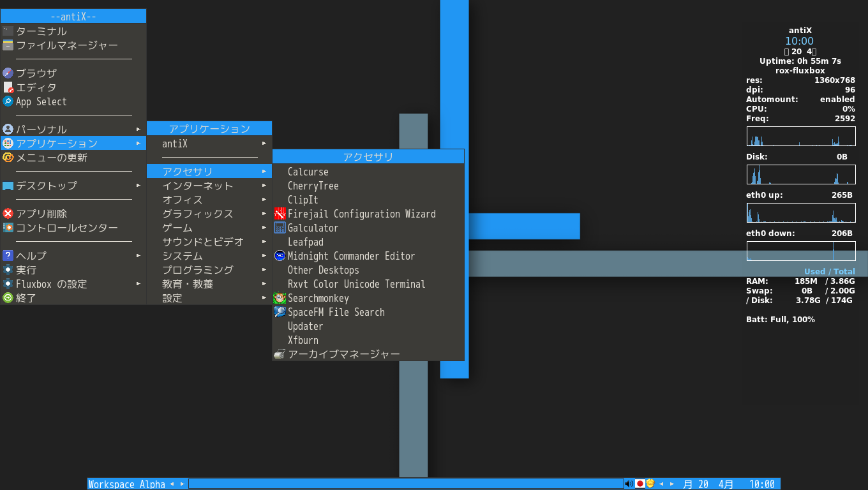Expand the ゲーム submenu arrow
Screen dimensions: 868x490
[264, 228]
